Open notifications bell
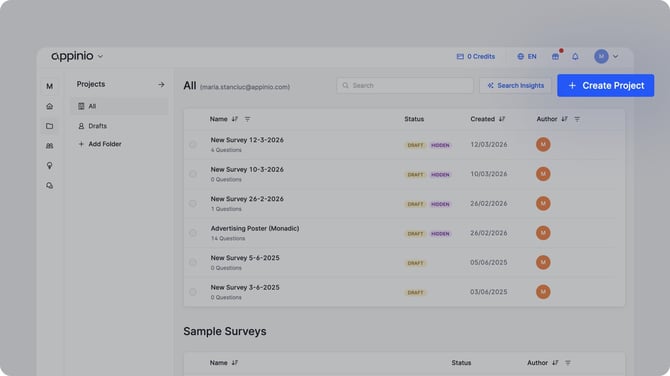This screenshot has width=670, height=376. pos(575,56)
